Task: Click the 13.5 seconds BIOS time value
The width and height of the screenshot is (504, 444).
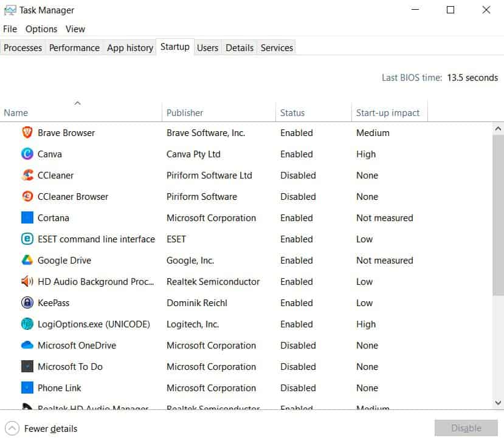Action: (472, 77)
